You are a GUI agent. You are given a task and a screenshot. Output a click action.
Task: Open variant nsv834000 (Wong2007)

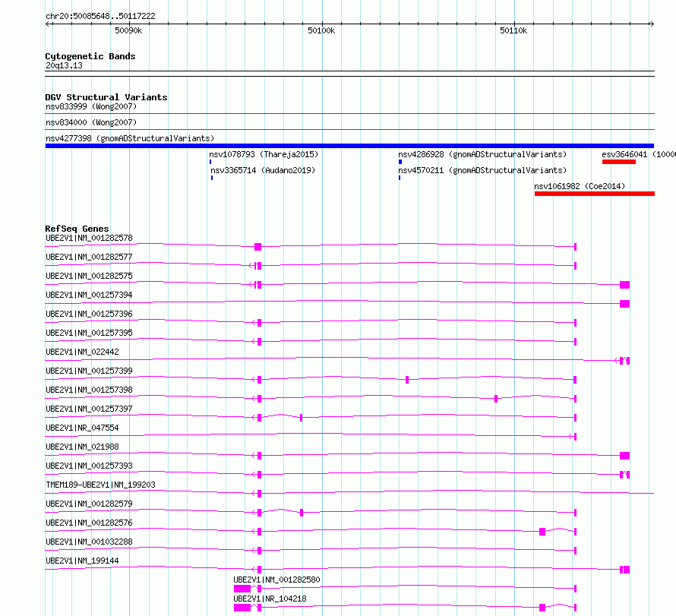(91, 122)
